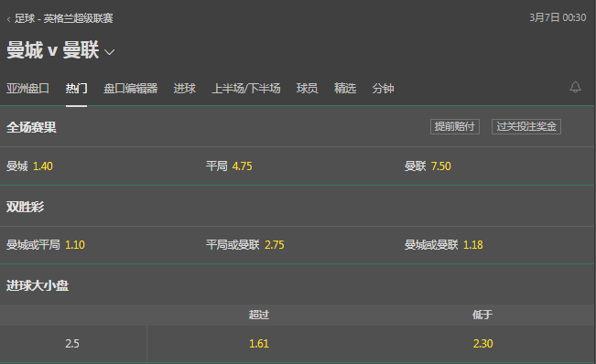Click the 过关投注奖金 button
596x364 pixels.
pos(526,126)
